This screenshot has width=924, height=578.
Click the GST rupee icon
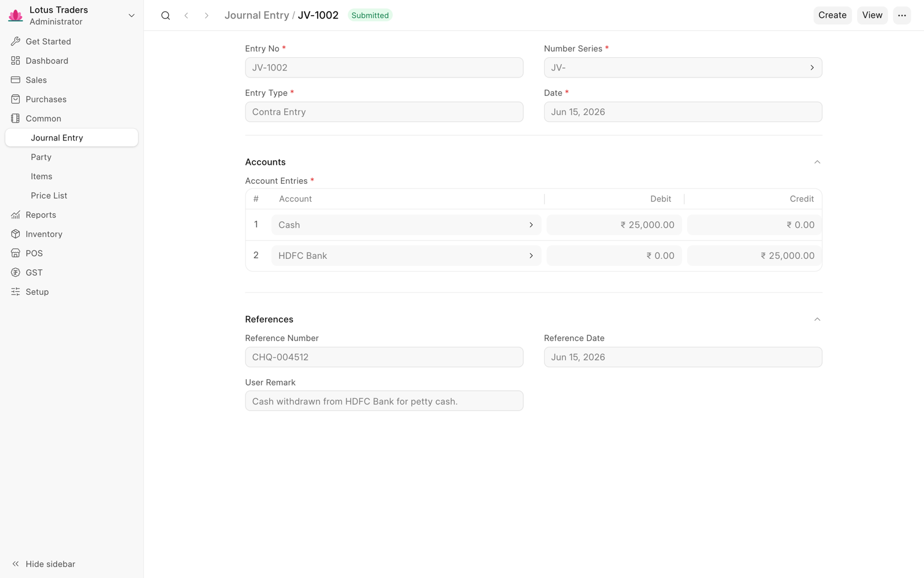click(x=16, y=273)
